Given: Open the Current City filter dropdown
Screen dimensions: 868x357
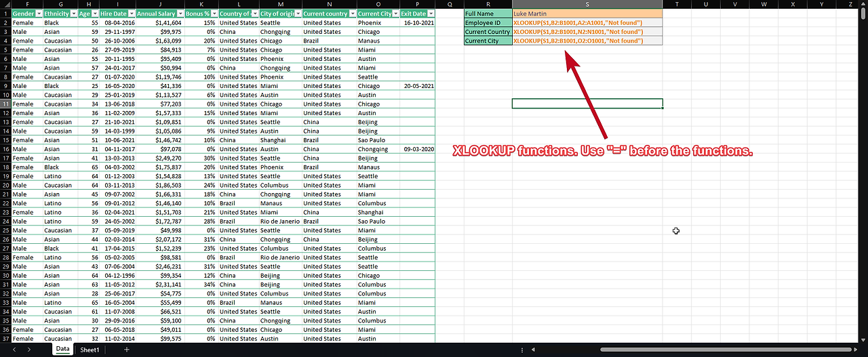Looking at the screenshot, I should point(395,14).
